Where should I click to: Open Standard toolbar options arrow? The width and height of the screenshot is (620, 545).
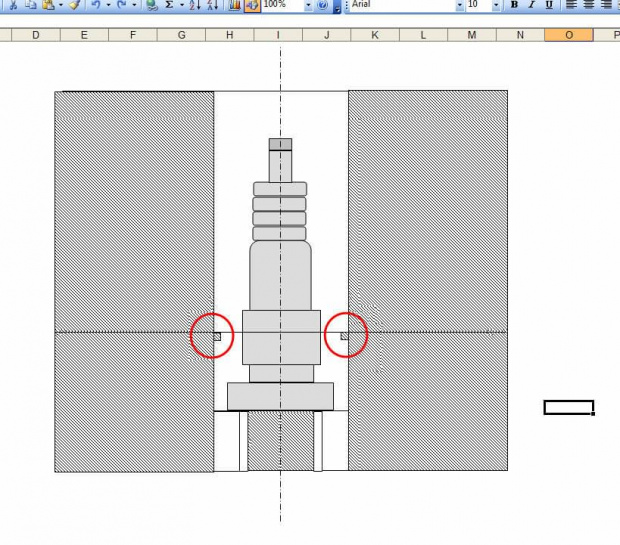point(337,7)
